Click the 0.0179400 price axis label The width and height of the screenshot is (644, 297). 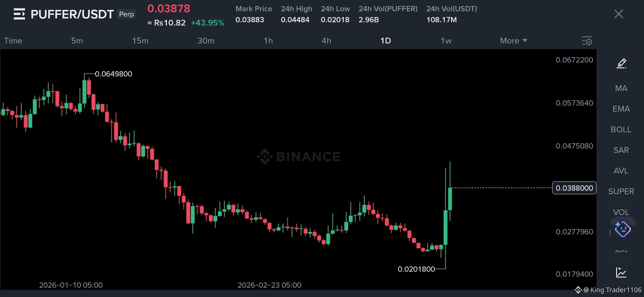(574, 274)
